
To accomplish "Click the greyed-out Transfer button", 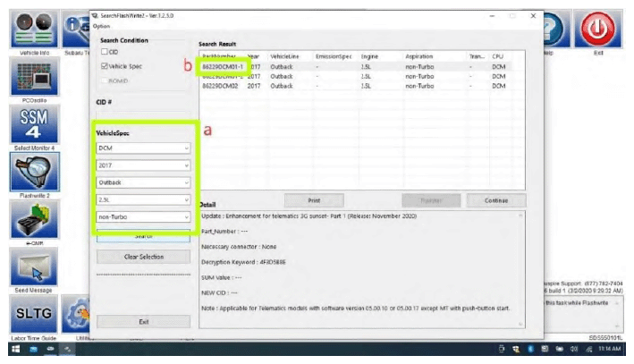I will pyautogui.click(x=431, y=200).
